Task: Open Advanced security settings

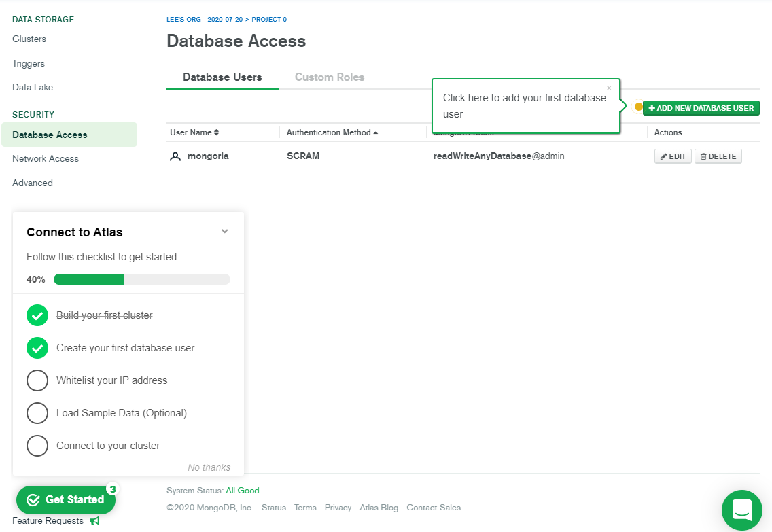Action: [x=33, y=183]
